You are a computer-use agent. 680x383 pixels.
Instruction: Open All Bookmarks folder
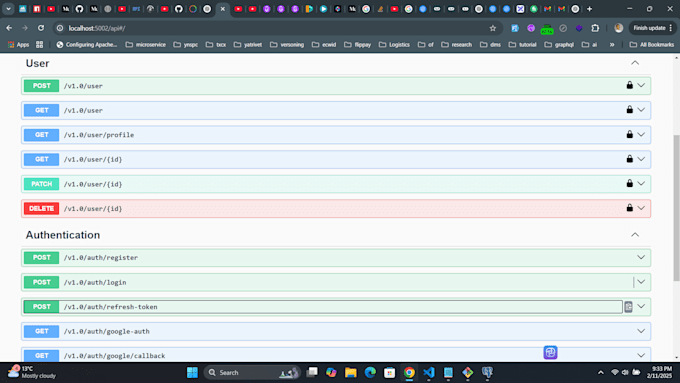coord(651,45)
